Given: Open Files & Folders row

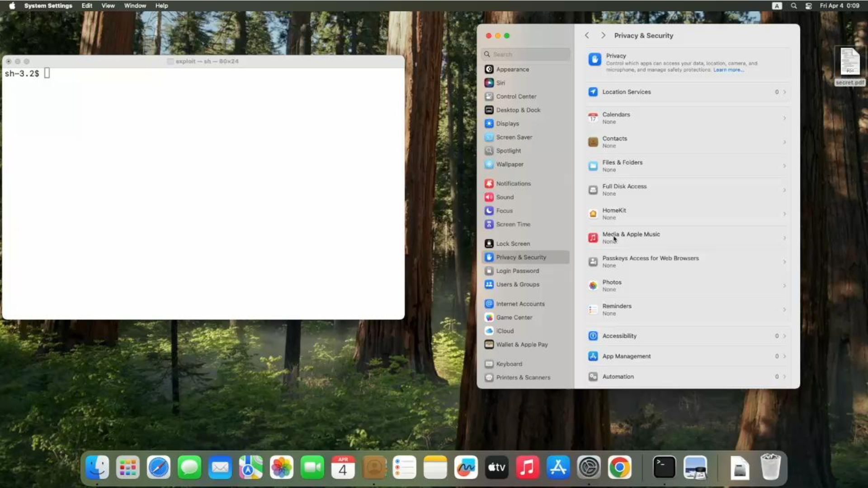Looking at the screenshot, I should (x=687, y=166).
